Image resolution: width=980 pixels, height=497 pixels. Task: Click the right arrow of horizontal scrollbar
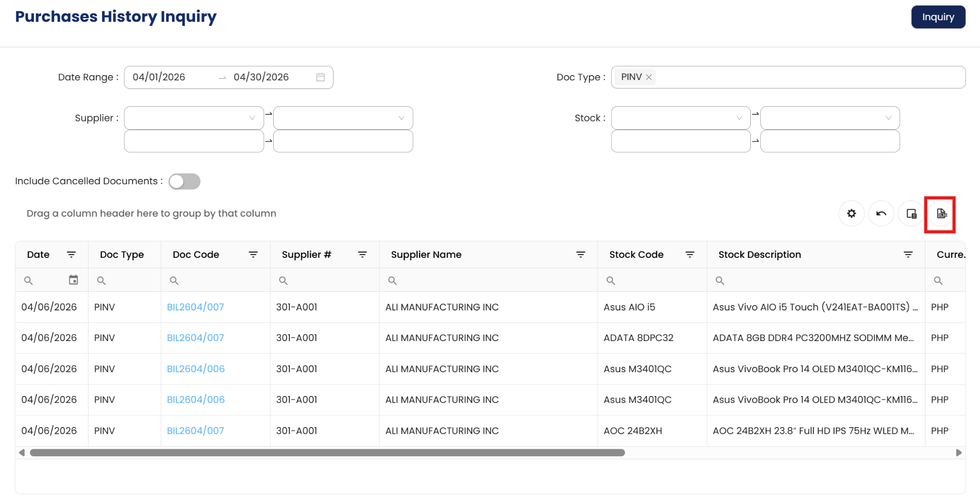958,453
